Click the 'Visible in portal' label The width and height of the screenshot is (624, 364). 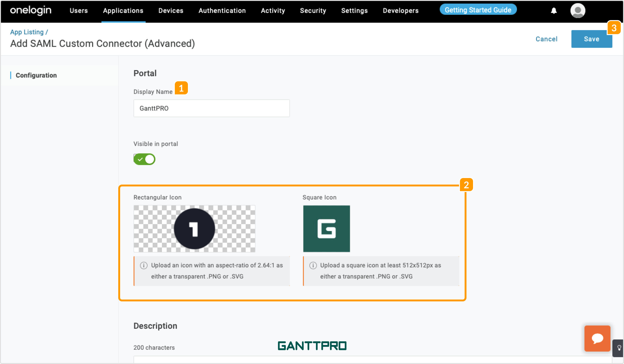(155, 144)
